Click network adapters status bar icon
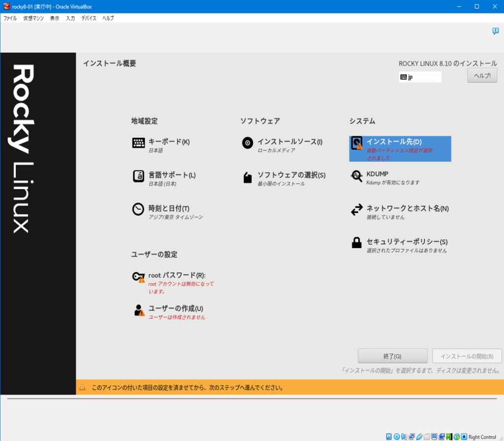This screenshot has height=441, width=504. (412, 437)
